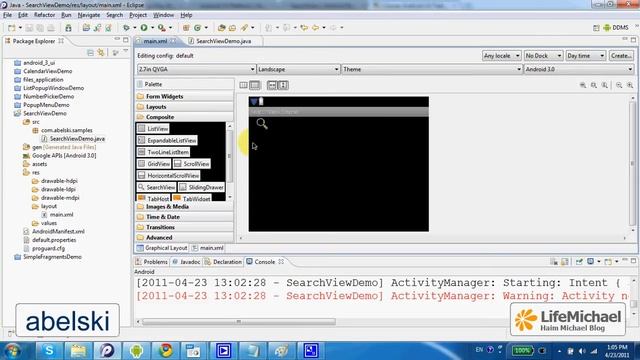Click the Open Perspective icon beside DDMS
Screen dimensions: 640x360
[x=596, y=28]
